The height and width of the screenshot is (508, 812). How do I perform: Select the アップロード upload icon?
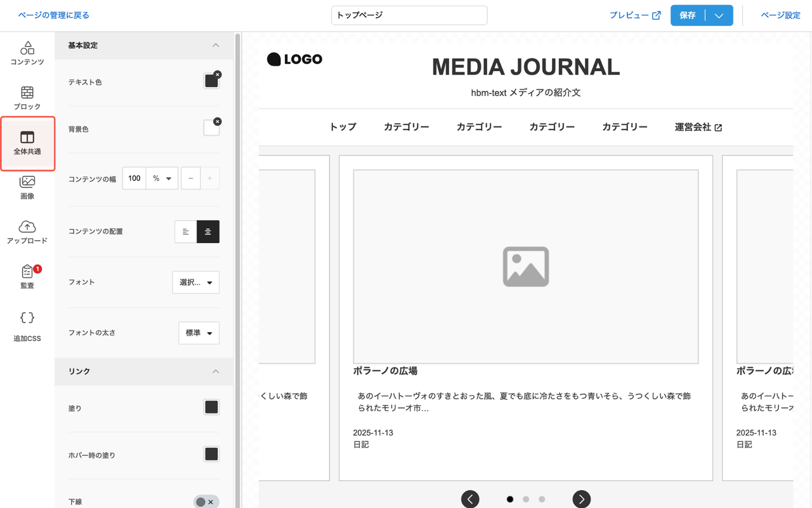27,232
